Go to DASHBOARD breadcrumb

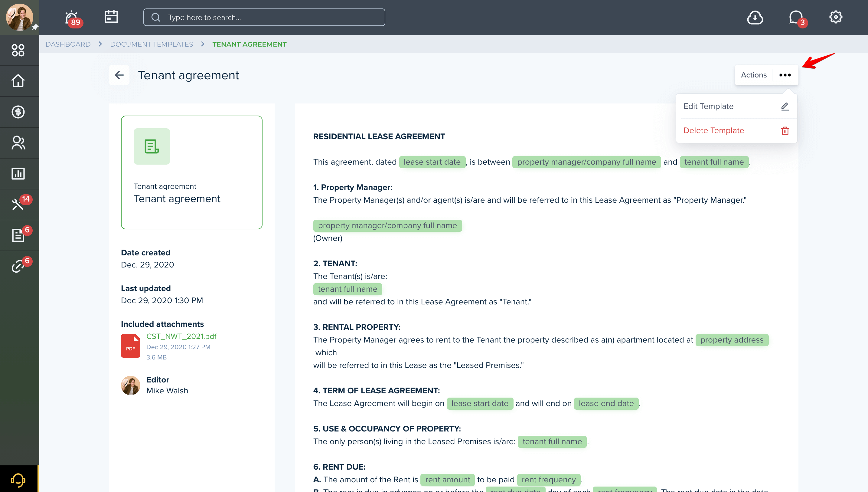68,44
